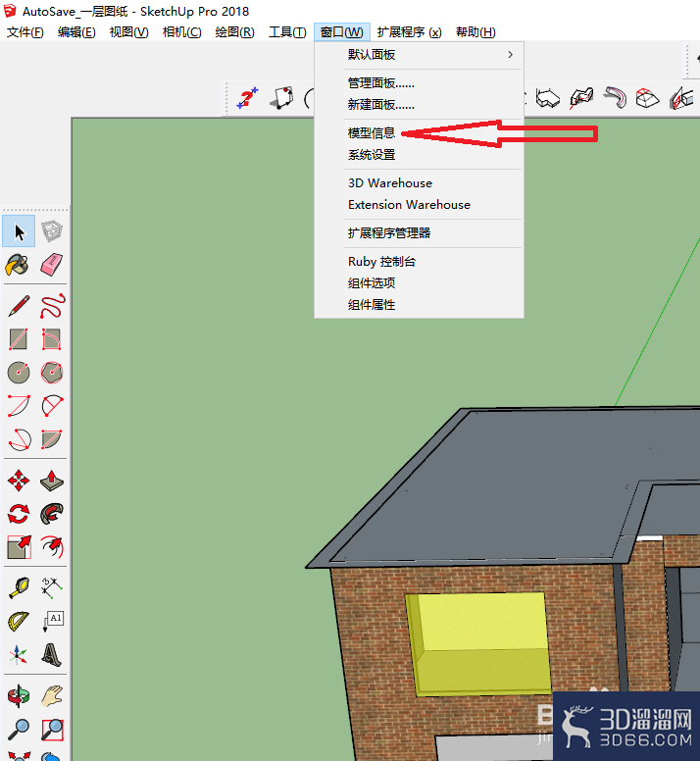Click the yellow window box on the house

click(478, 643)
